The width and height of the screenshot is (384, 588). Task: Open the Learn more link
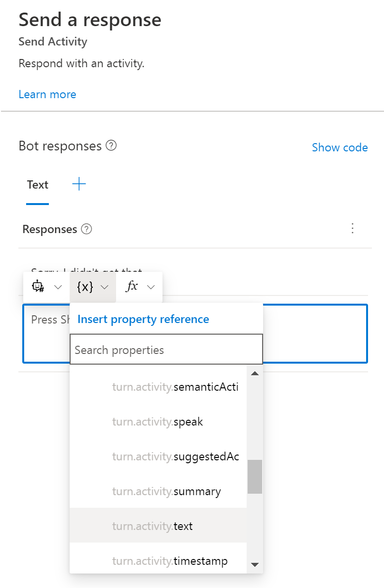(x=47, y=94)
